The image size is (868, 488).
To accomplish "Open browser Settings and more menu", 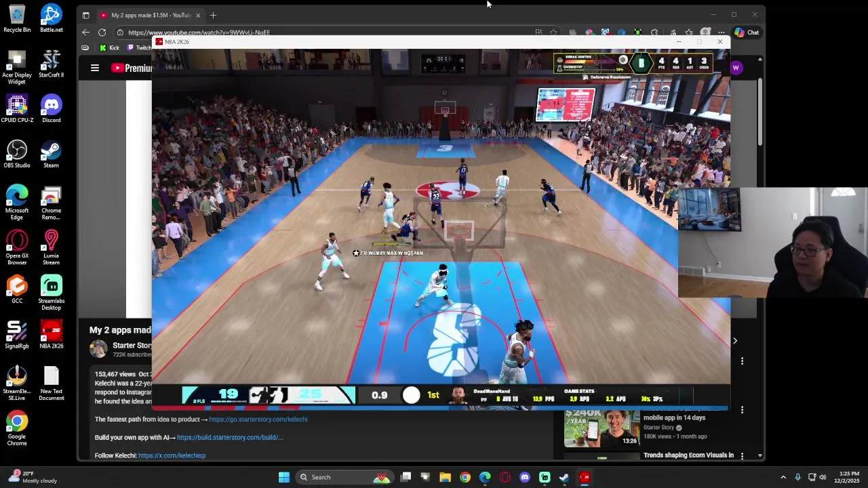I will 722,32.
